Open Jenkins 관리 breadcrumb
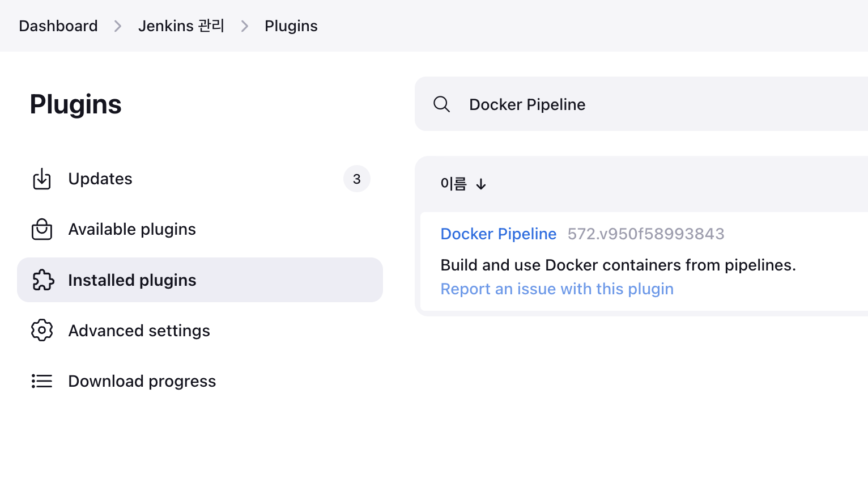Viewport: 868px width, 482px height. [181, 26]
